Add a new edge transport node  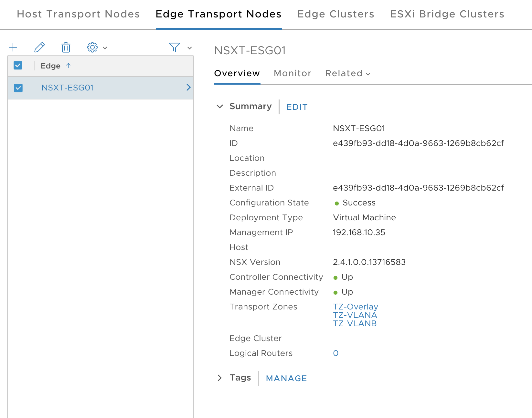pyautogui.click(x=13, y=47)
